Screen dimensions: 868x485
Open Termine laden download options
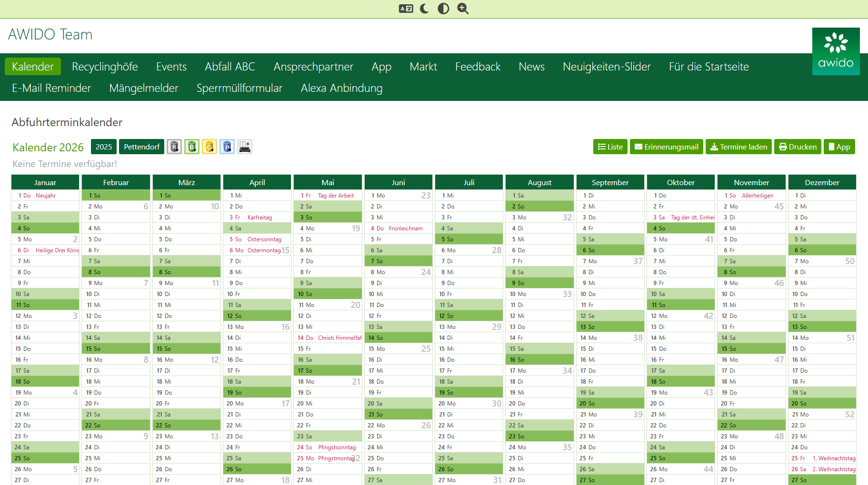(738, 147)
